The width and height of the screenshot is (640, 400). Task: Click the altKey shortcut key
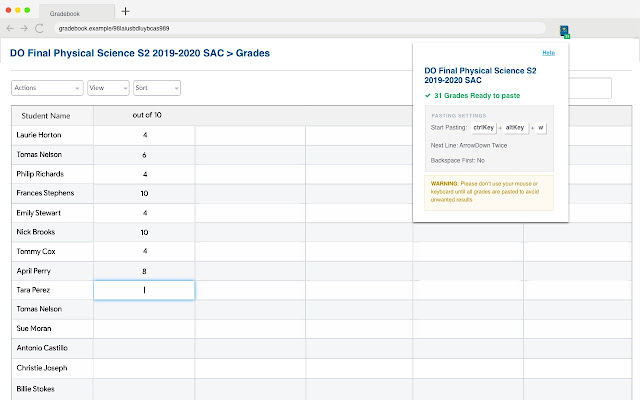click(x=515, y=128)
